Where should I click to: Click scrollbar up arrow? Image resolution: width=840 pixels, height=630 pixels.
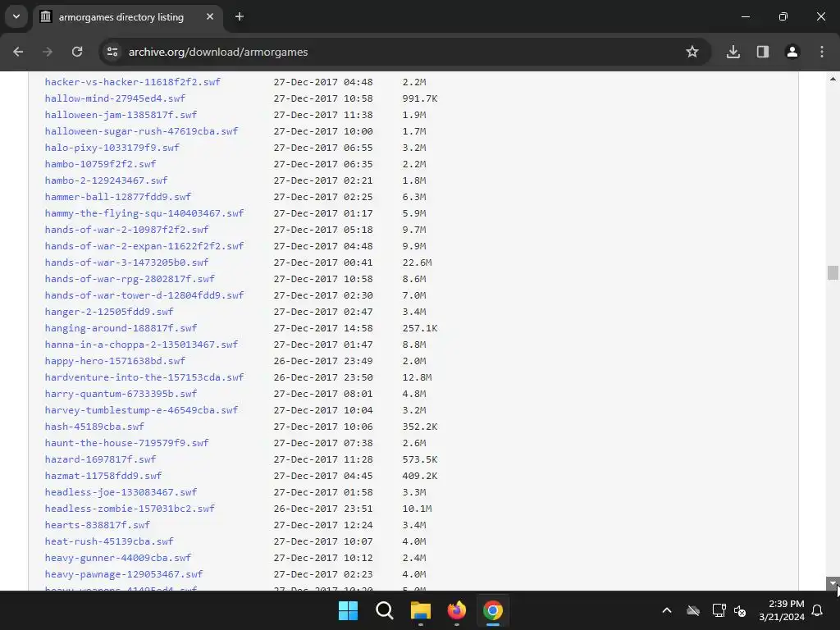click(x=833, y=79)
